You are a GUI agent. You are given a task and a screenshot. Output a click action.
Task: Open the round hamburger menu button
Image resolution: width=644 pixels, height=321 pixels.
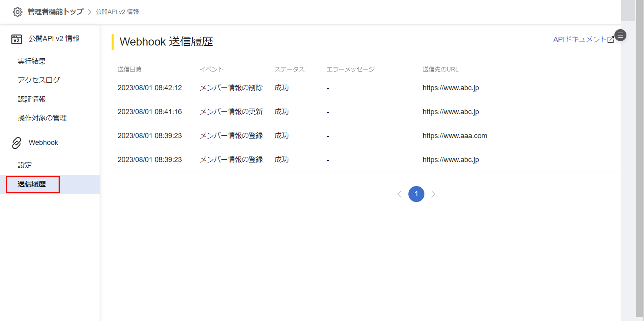click(x=620, y=35)
